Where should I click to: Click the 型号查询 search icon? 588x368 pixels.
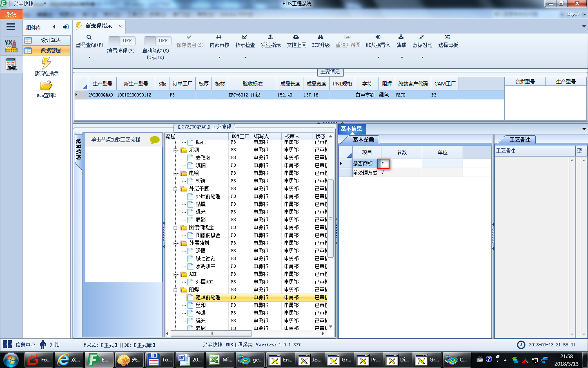pos(89,37)
